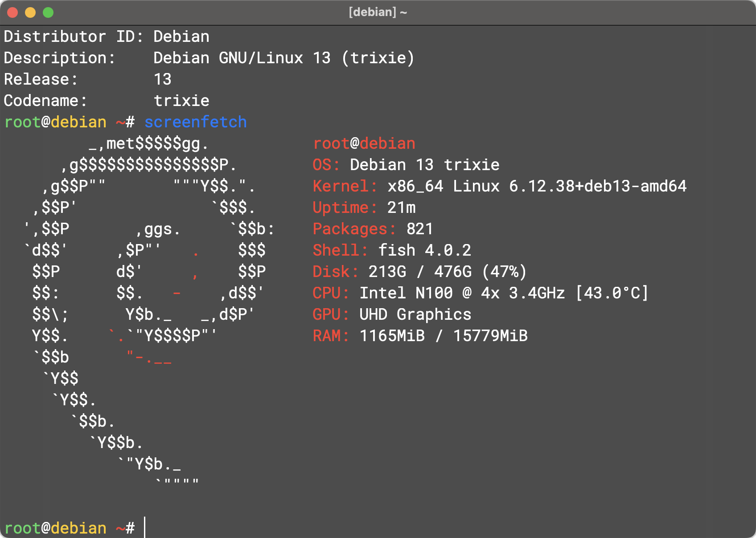
Task: Click the OS line showing Debian 13 trixie
Action: click(406, 165)
